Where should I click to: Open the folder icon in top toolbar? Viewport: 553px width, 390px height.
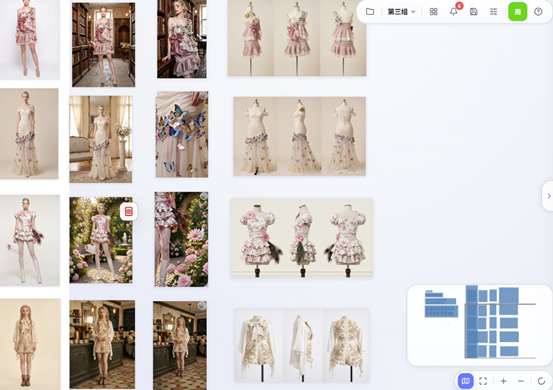click(x=370, y=12)
